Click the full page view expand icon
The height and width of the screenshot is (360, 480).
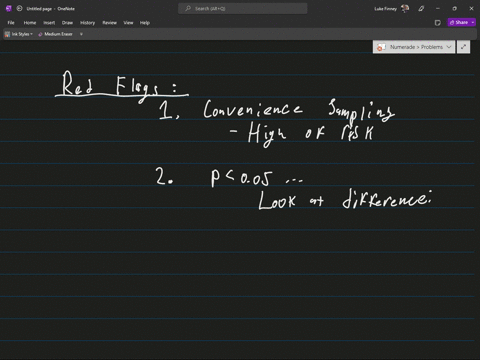tap(463, 47)
